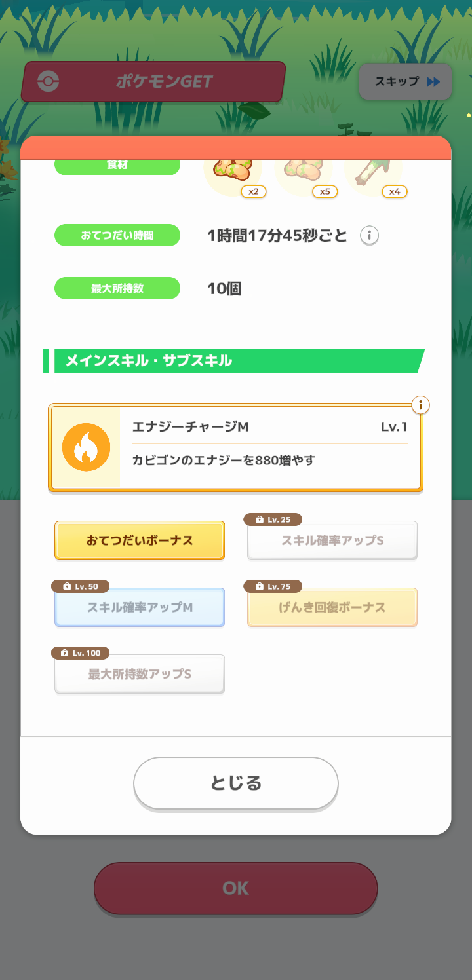Tap the おてつだい時間 label
The height and width of the screenshot is (980, 472).
coord(117,235)
